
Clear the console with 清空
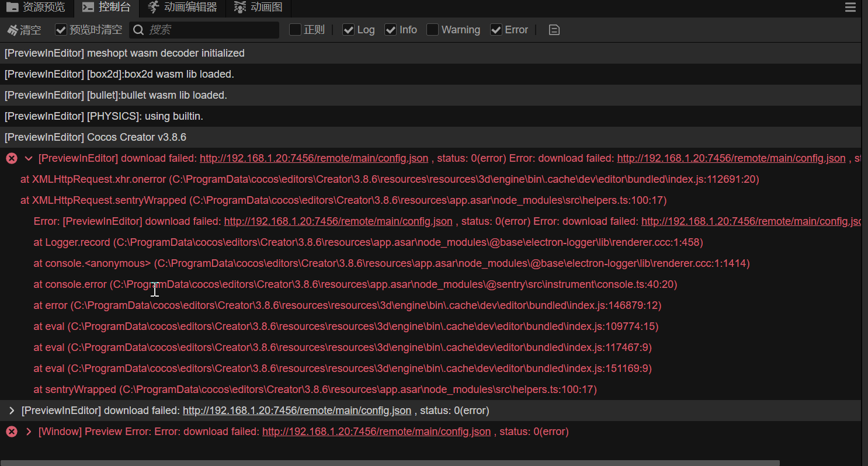pos(24,30)
